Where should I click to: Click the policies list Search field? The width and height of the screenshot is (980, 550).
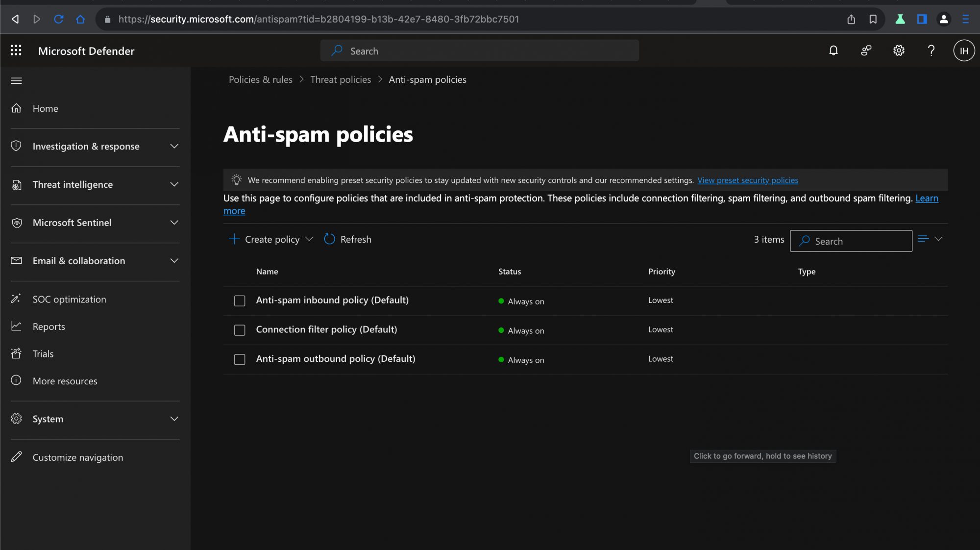click(851, 241)
